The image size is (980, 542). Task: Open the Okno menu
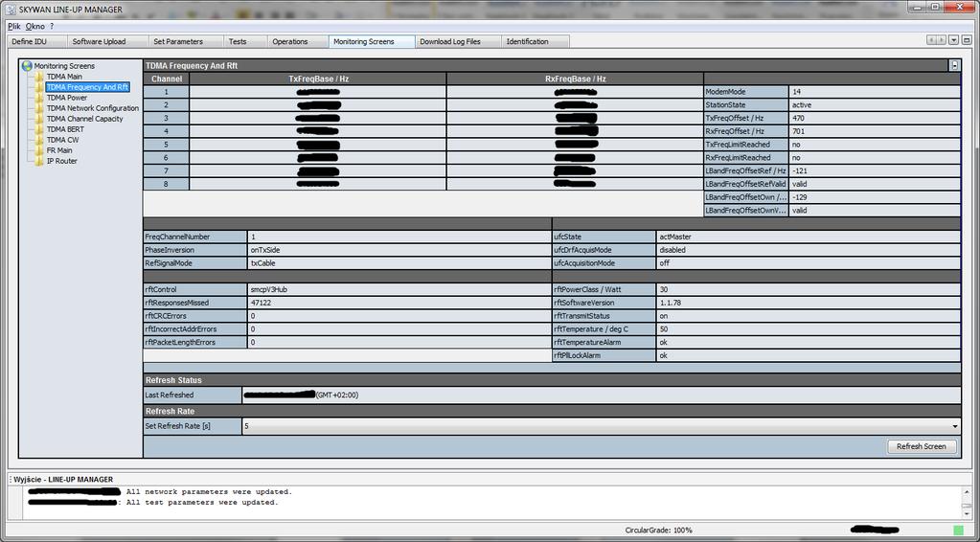click(35, 26)
